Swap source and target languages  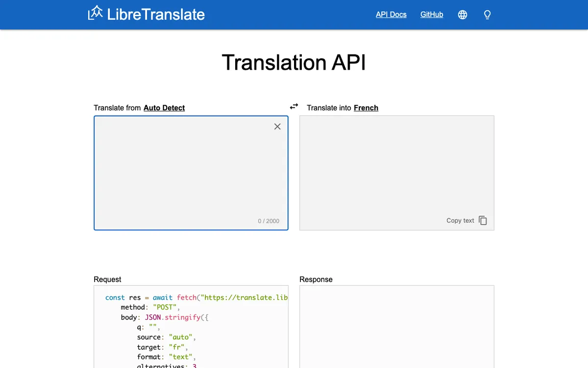point(294,106)
